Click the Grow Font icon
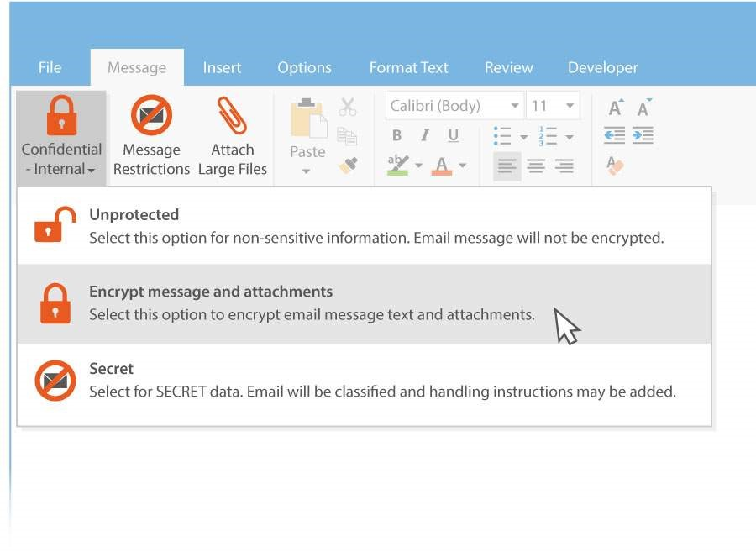The image size is (756, 552). pyautogui.click(x=615, y=108)
